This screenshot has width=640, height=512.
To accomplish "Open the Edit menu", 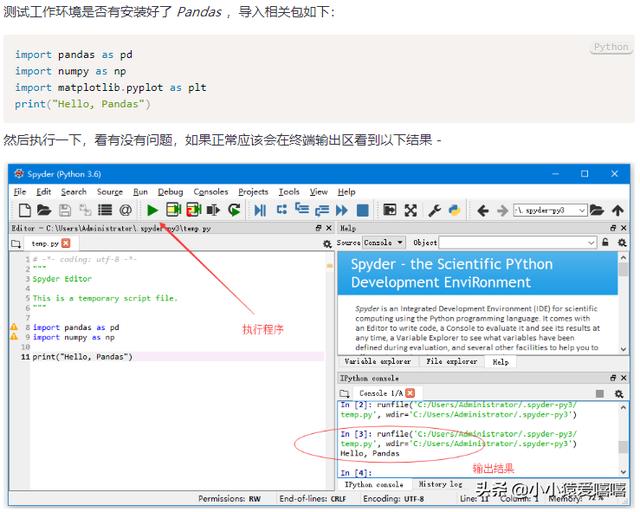I will click(x=44, y=192).
